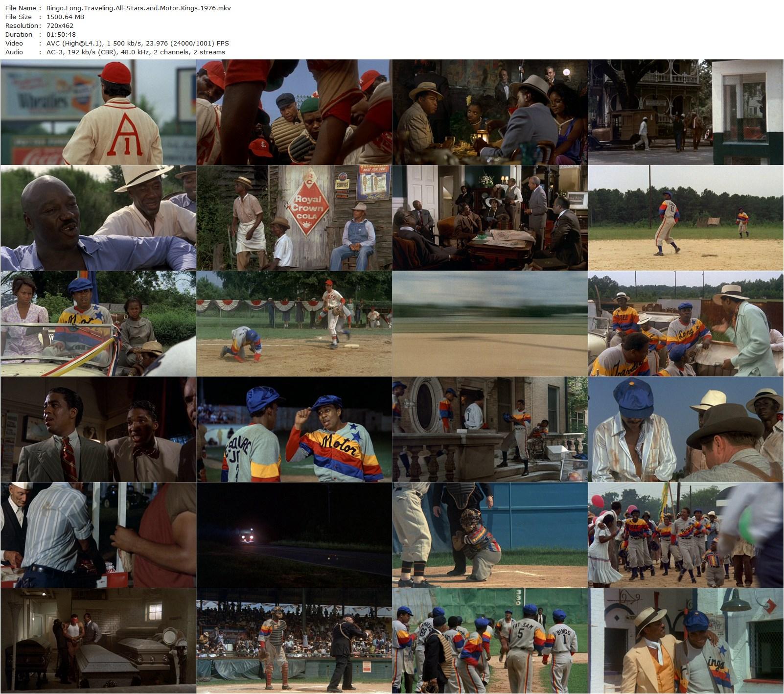Click the catcher and umpire stadium thumbnail
Viewport: 784px width, 694px height.
point(294,641)
